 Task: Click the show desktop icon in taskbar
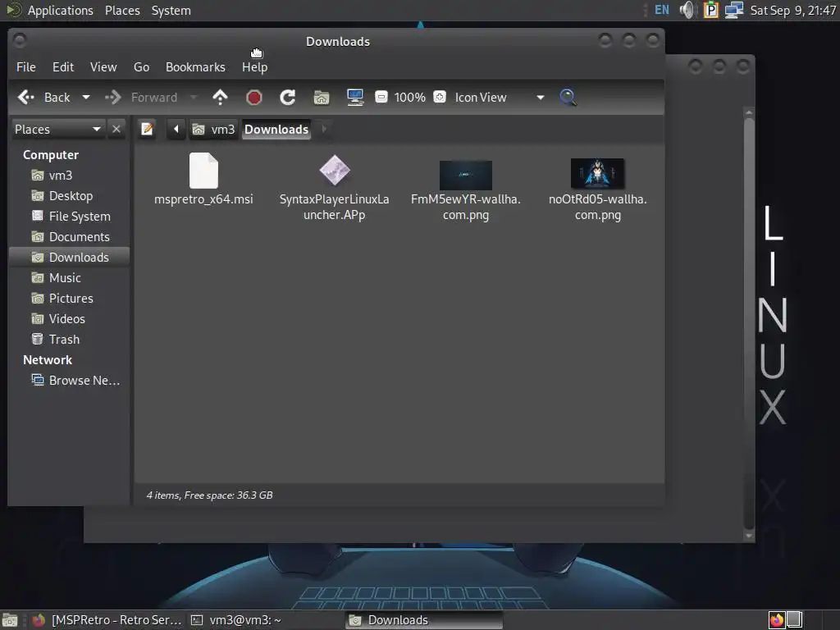point(10,620)
